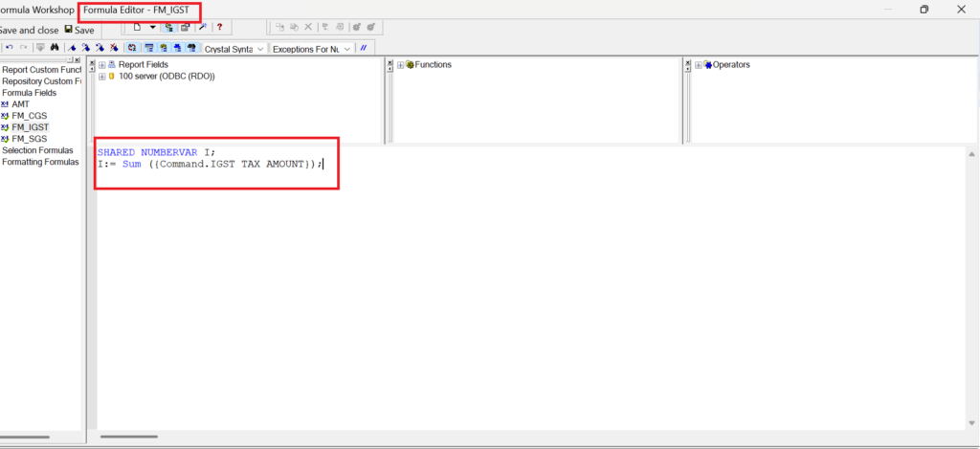Select Selection Formulas category

click(37, 150)
